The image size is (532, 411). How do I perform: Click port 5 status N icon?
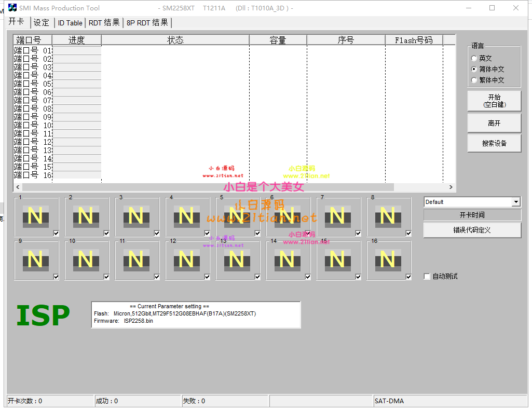(237, 216)
